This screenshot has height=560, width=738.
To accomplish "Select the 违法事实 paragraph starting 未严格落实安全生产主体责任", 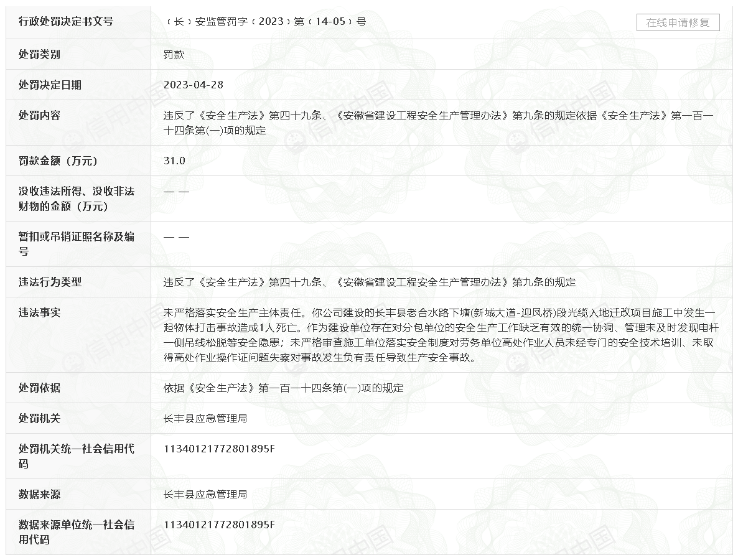I will (x=441, y=335).
